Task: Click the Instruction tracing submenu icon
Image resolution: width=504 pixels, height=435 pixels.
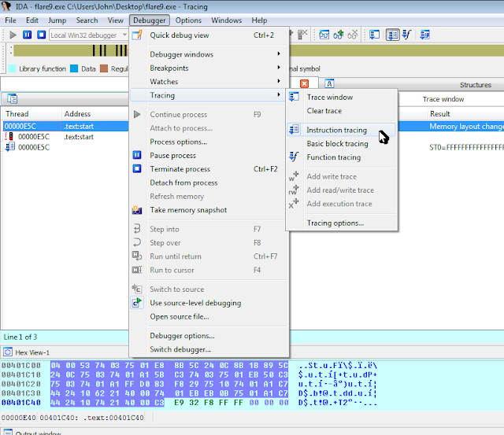Action: (x=294, y=129)
